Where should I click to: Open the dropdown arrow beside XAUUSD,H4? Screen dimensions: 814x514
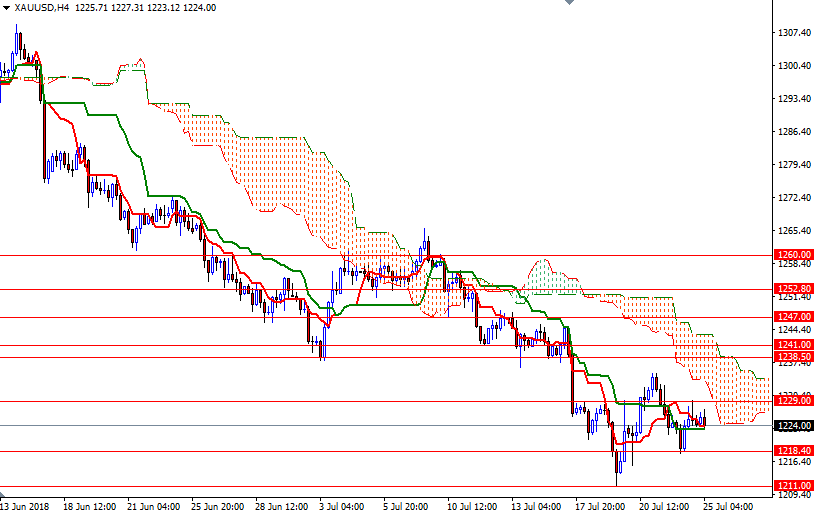click(6, 8)
